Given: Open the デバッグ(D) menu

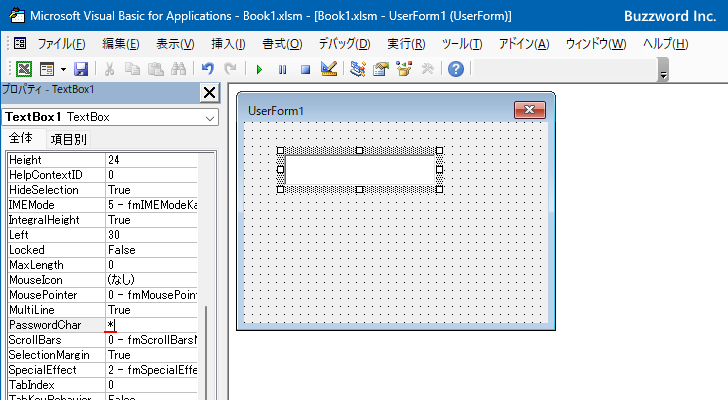Looking at the screenshot, I should click(x=344, y=44).
